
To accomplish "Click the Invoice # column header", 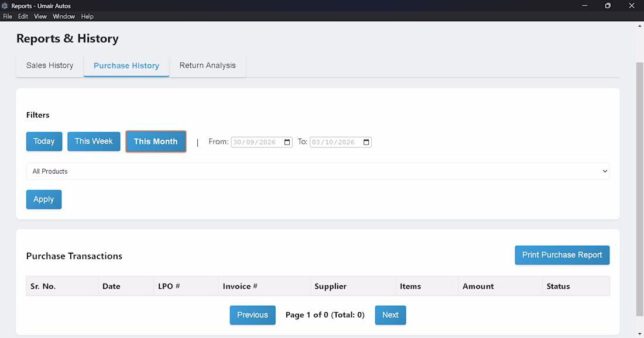I will [264, 287].
